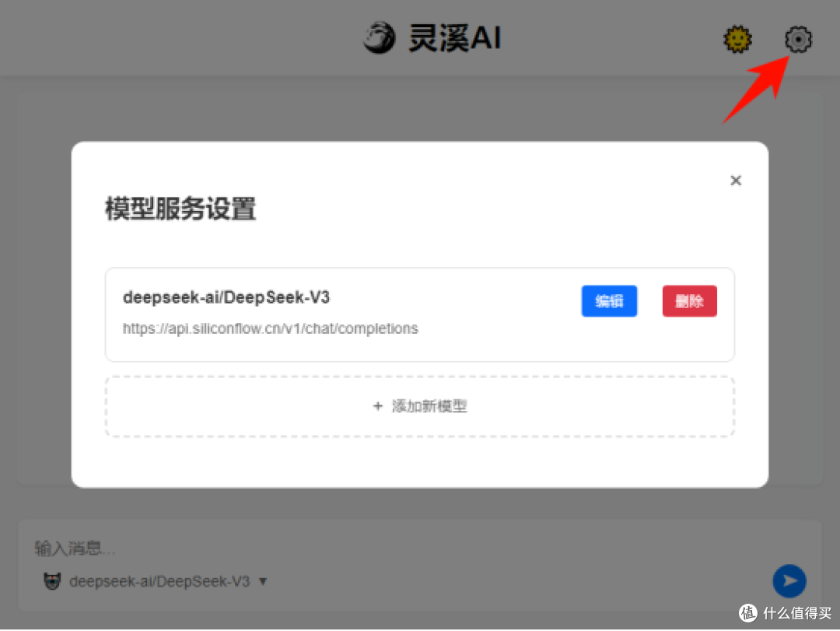Toggle theme with the sun icon
Screen dimensions: 840x631
(x=737, y=39)
